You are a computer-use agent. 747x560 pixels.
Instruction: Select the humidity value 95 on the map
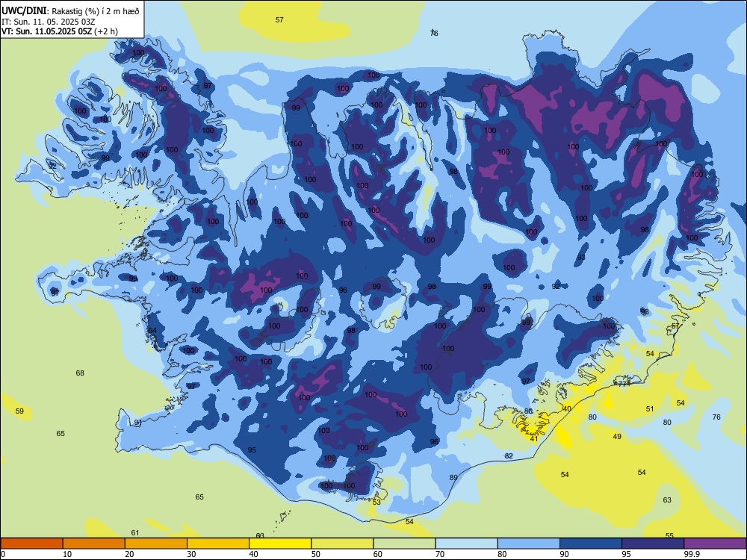[x=252, y=450]
